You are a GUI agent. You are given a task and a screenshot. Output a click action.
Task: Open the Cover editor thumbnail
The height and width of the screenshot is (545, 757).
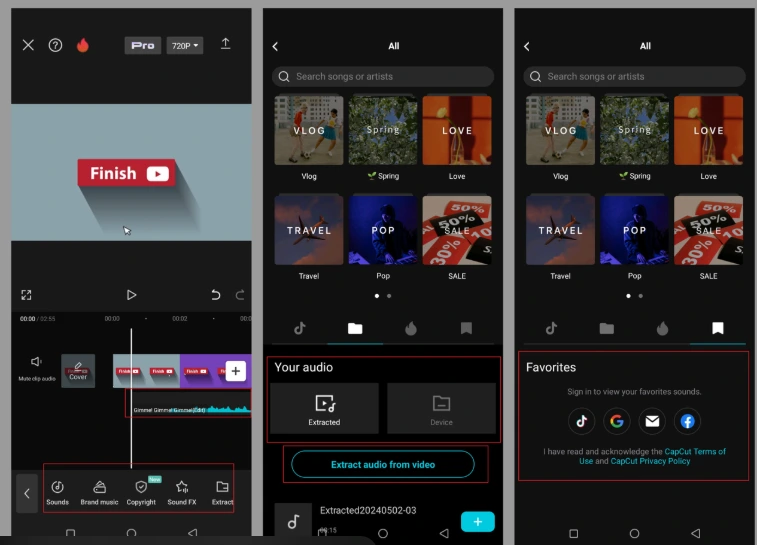[78, 371]
